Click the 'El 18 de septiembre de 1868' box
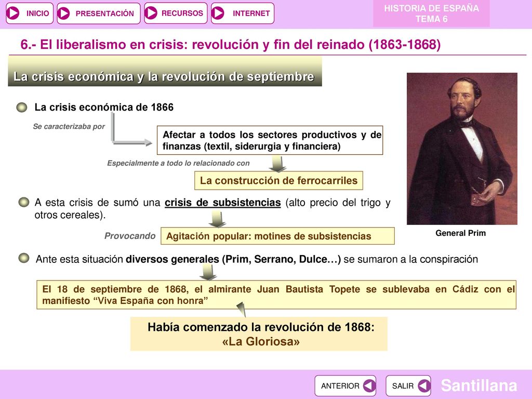This screenshot has height=399, width=532. click(x=276, y=295)
